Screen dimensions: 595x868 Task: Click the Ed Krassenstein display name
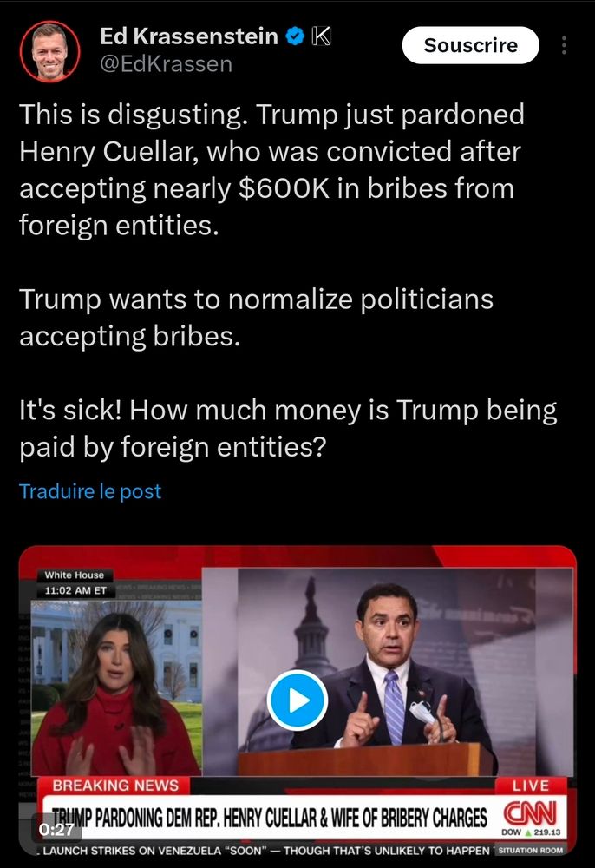pos(189,36)
